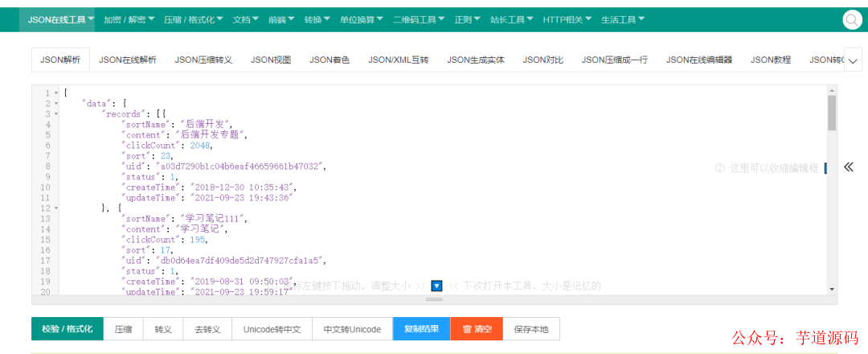868x354 pixels.
Task: Open the 单位换算 dropdown menu
Action: pos(362,20)
